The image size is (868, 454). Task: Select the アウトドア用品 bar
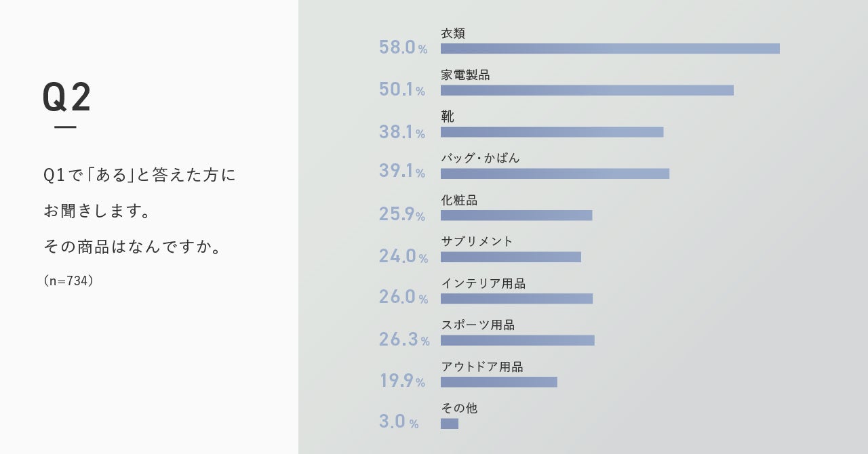[498, 382]
